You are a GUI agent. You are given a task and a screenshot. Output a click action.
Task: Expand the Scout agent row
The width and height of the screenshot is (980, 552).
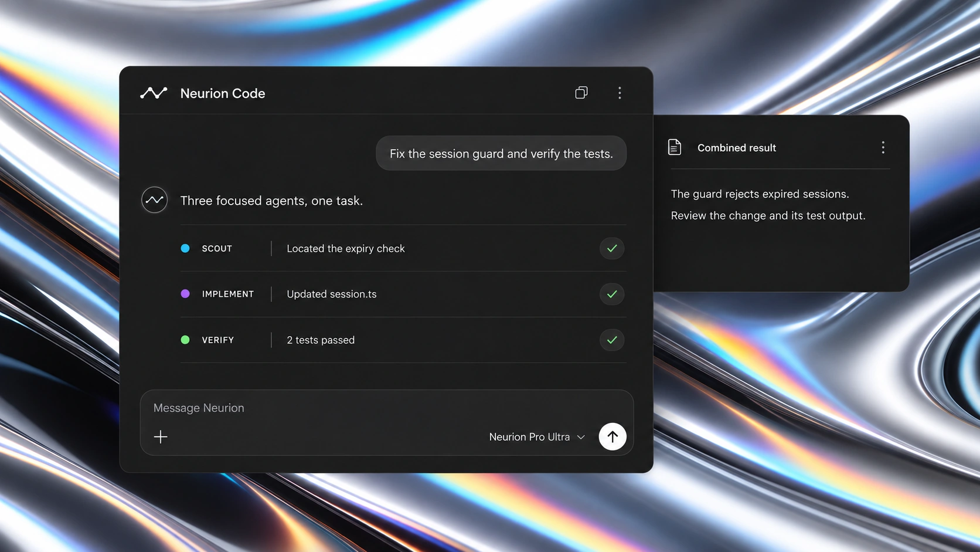click(x=403, y=248)
